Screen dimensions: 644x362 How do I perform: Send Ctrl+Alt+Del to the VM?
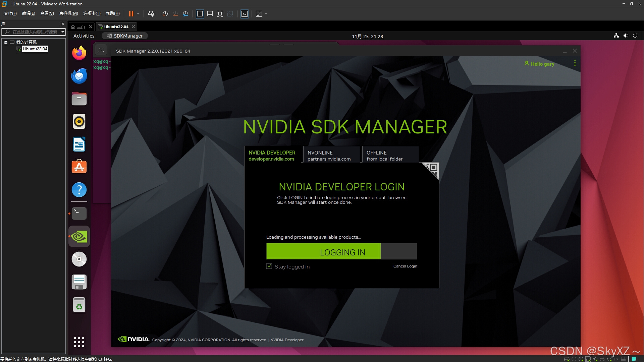pos(151,14)
